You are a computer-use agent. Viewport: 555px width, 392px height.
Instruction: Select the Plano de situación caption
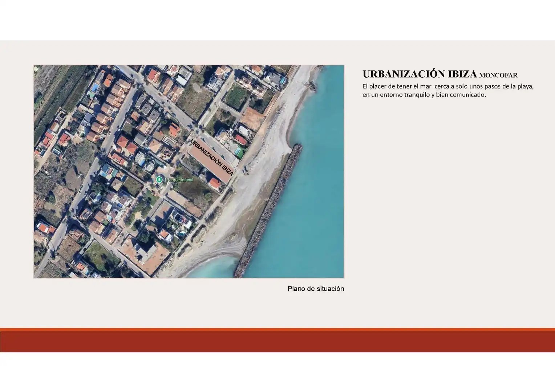tap(316, 289)
